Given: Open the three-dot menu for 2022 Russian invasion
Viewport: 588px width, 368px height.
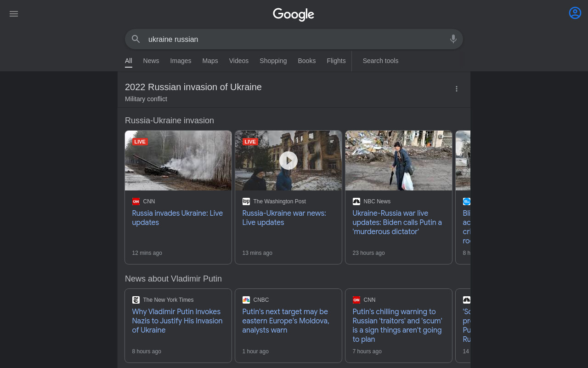Looking at the screenshot, I should 457,89.
